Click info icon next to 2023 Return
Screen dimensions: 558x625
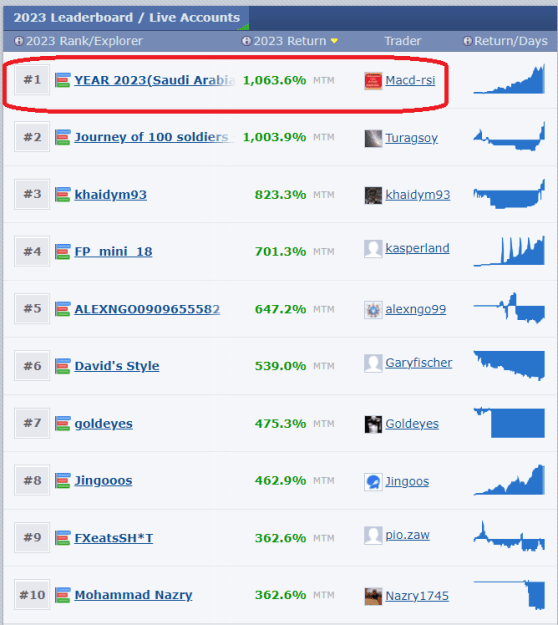[247, 41]
